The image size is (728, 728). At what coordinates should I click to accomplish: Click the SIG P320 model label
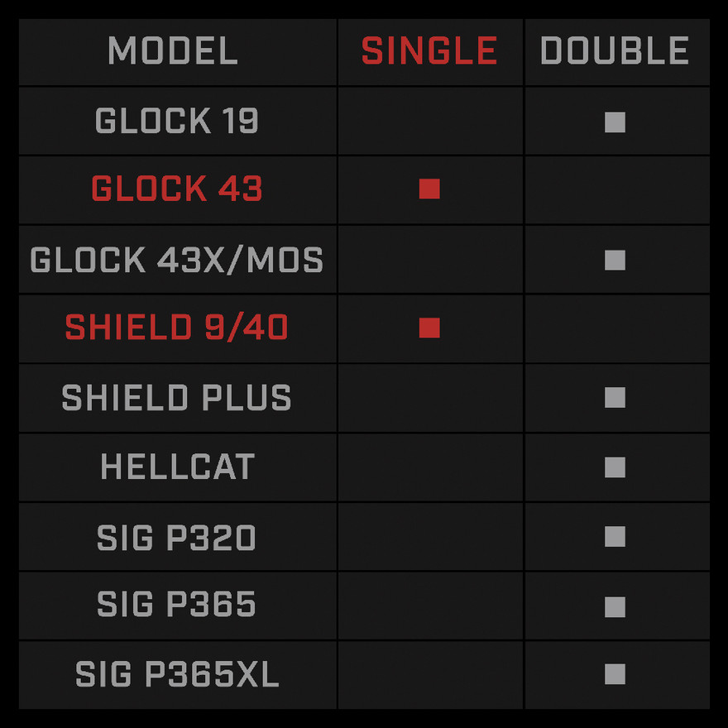point(177,537)
